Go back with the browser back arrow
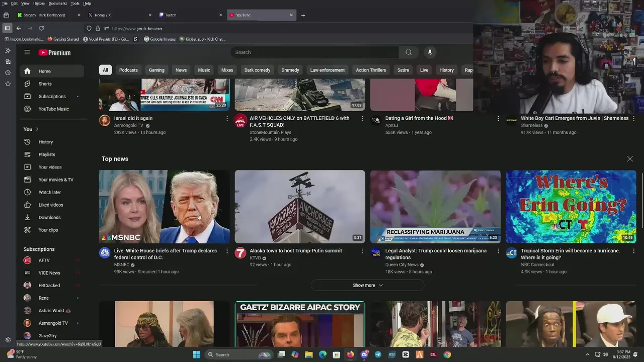Viewport: 644px width, 362px height. tap(19, 28)
